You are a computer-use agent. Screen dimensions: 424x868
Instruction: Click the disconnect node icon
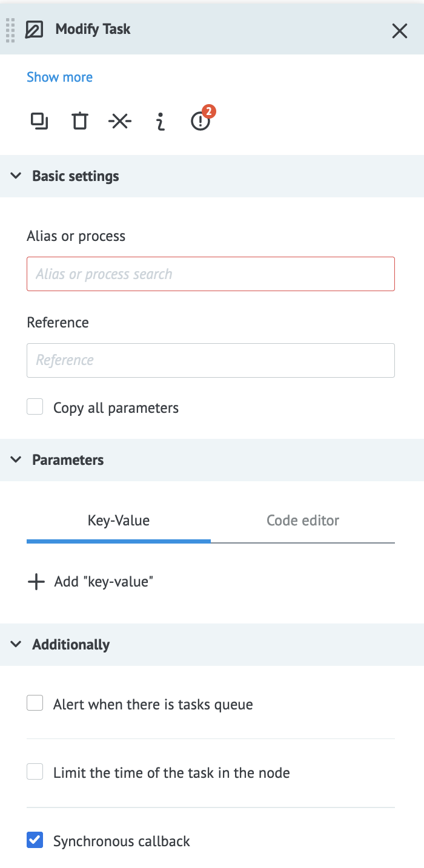point(120,121)
